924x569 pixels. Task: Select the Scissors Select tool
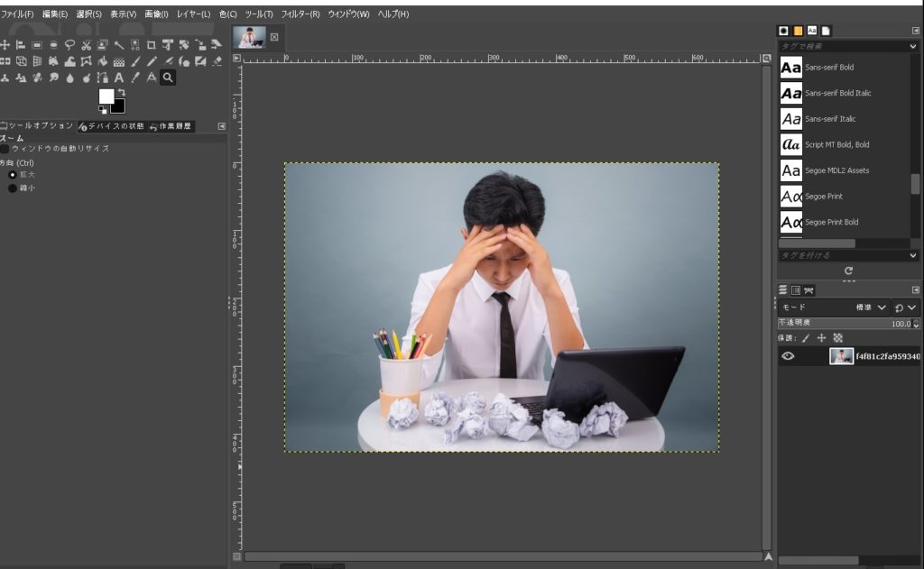coord(86,44)
